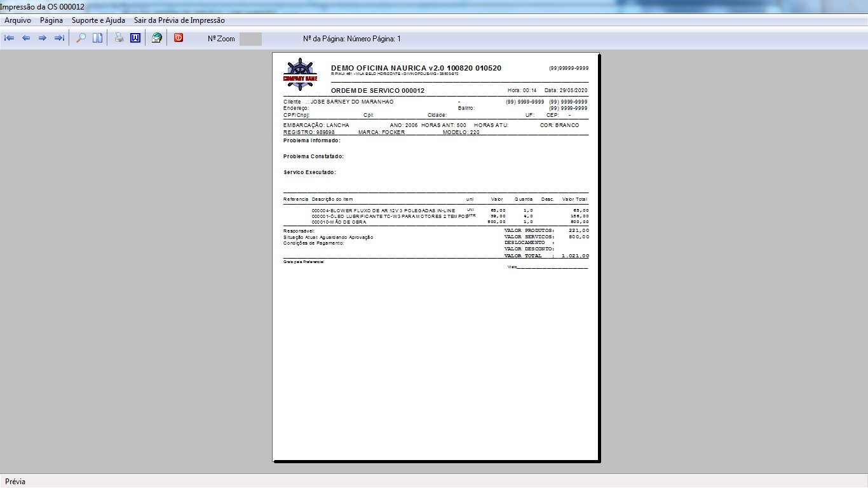Viewport: 868px width, 488px height.
Task: Click the company logo on the report
Action: point(300,75)
